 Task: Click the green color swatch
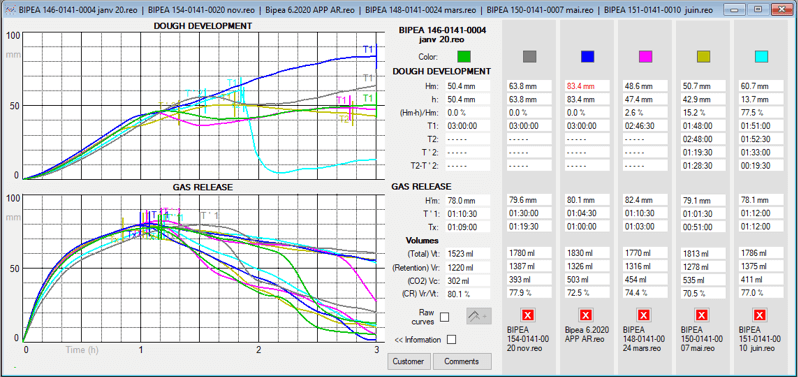tap(464, 56)
